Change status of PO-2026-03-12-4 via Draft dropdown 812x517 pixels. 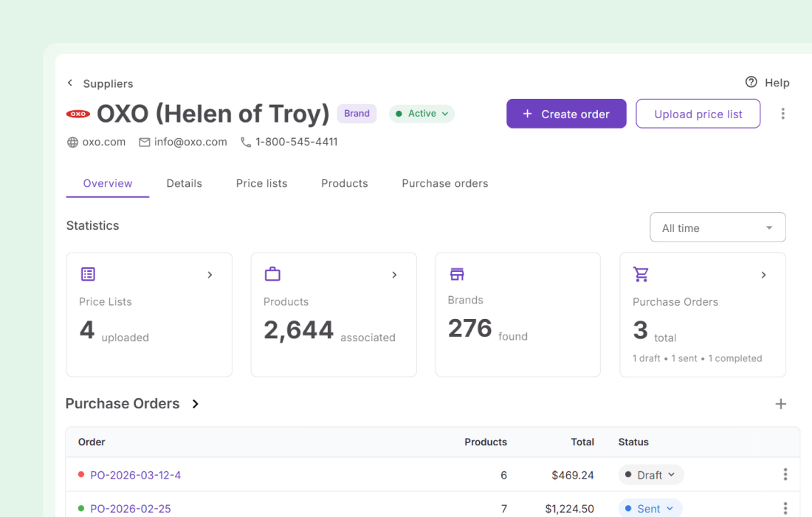(650, 474)
